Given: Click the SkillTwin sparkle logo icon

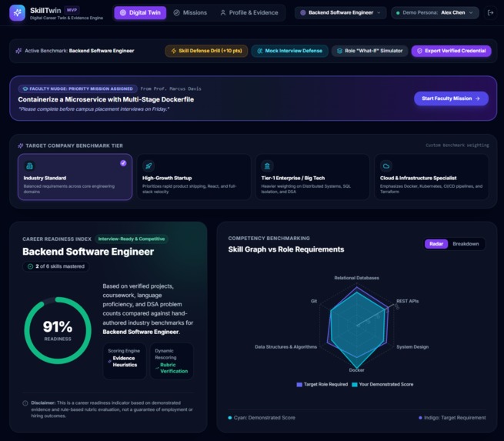Looking at the screenshot, I should [18, 13].
